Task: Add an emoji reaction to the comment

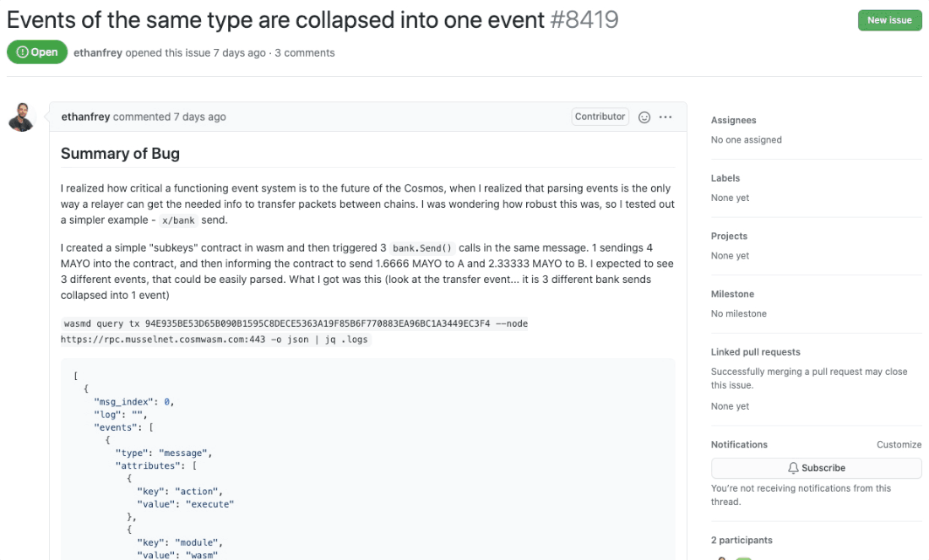Action: (x=644, y=117)
